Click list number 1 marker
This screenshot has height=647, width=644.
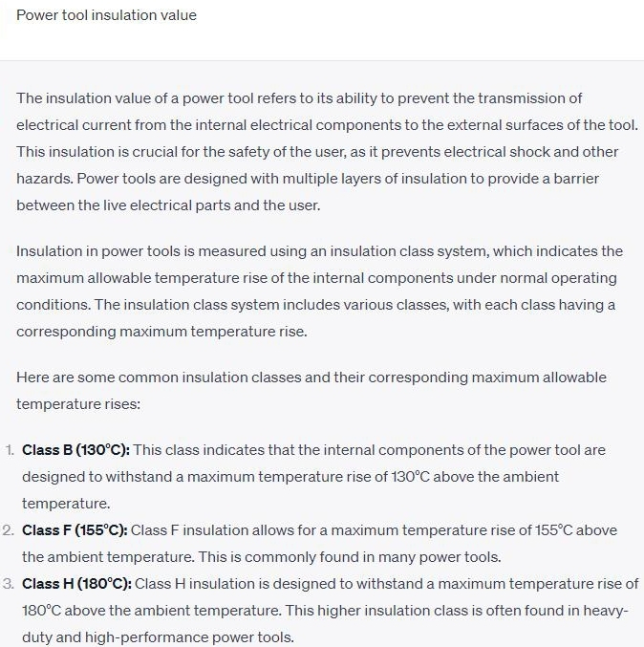[x=9, y=450]
